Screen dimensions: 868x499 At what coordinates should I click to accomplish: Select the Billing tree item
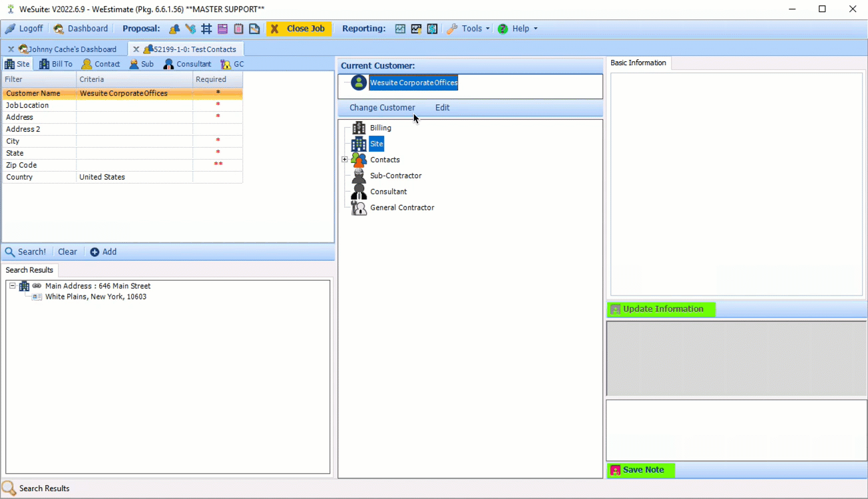tap(381, 128)
